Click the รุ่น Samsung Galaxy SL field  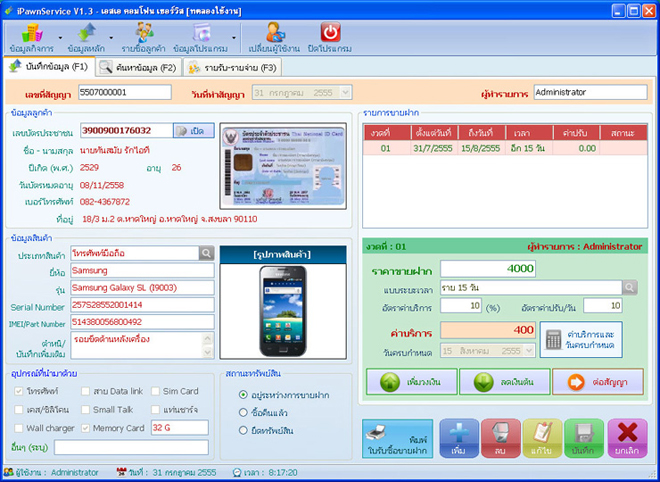(142, 288)
